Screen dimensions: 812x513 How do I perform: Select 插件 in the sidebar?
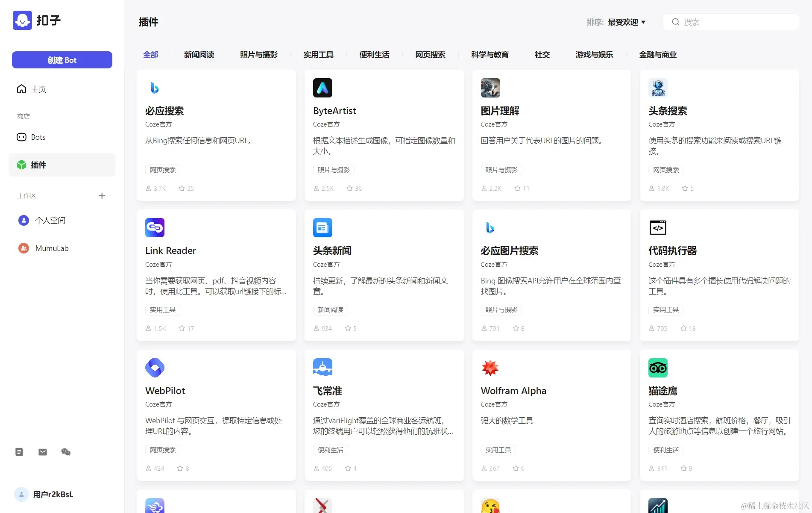62,165
